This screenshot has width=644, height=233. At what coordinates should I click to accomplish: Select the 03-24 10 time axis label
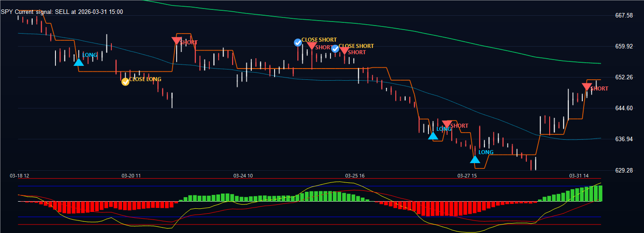pyautogui.click(x=243, y=176)
